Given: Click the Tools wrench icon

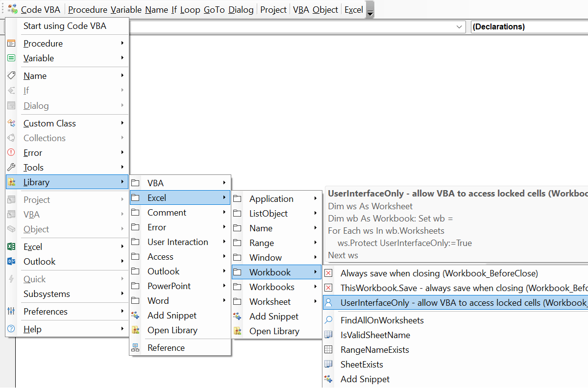Looking at the screenshot, I should pyautogui.click(x=11, y=168).
